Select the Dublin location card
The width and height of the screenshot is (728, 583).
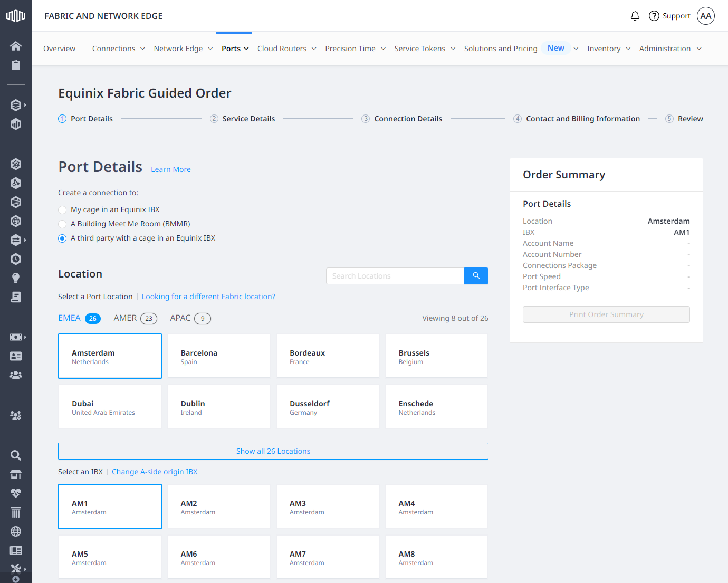click(219, 407)
